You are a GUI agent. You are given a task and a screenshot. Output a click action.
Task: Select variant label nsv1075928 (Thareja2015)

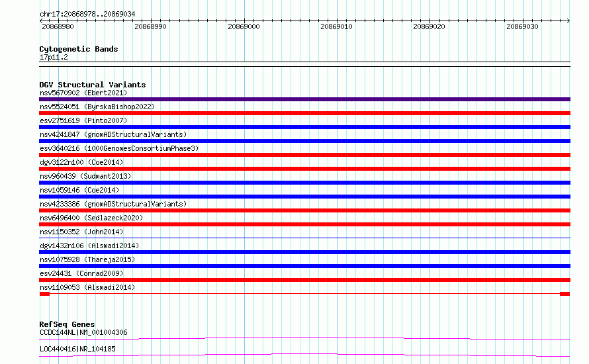[87, 259]
